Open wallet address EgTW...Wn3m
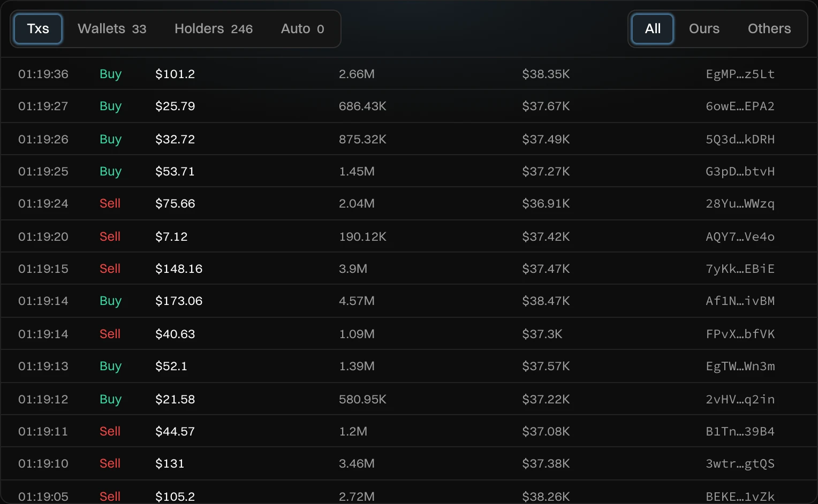This screenshot has width=818, height=504. [x=740, y=366]
